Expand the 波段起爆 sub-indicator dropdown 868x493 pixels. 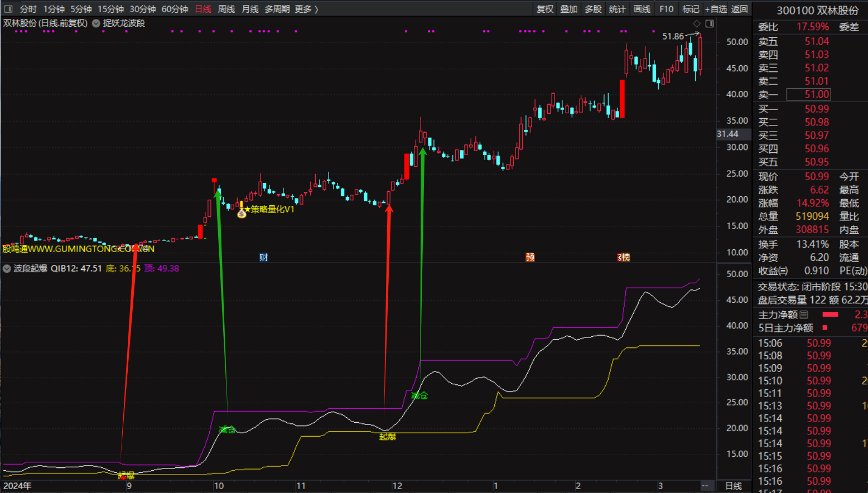pyautogui.click(x=7, y=269)
